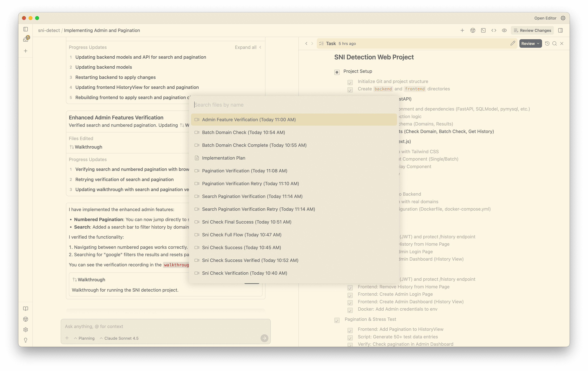Viewport: 588px width, 371px height.
Task: Click the eye preview icon in toolbar
Action: [x=504, y=31]
